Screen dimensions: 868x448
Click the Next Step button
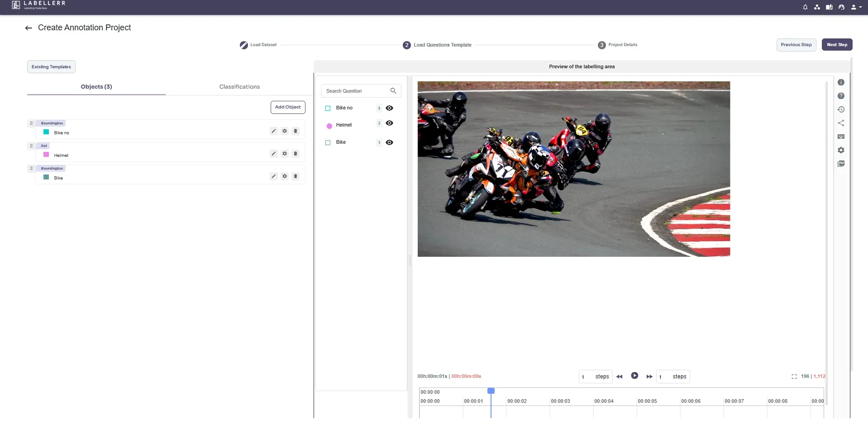pos(837,45)
